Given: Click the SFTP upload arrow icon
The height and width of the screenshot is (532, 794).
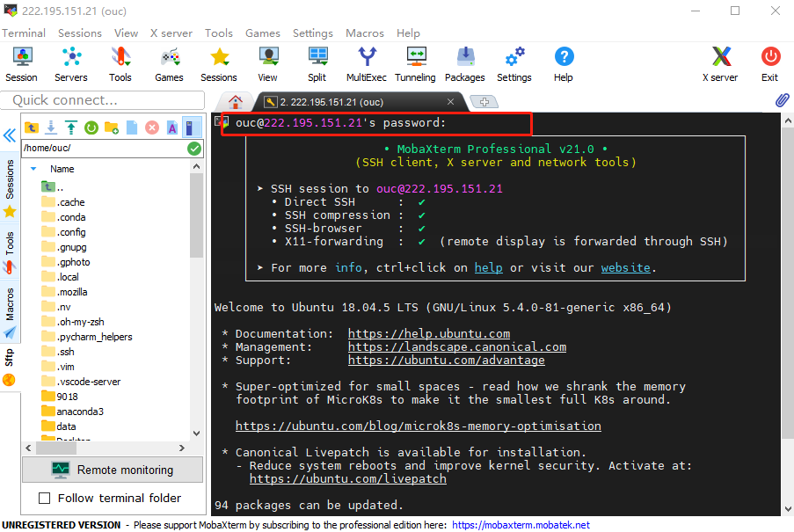Looking at the screenshot, I should (71, 128).
